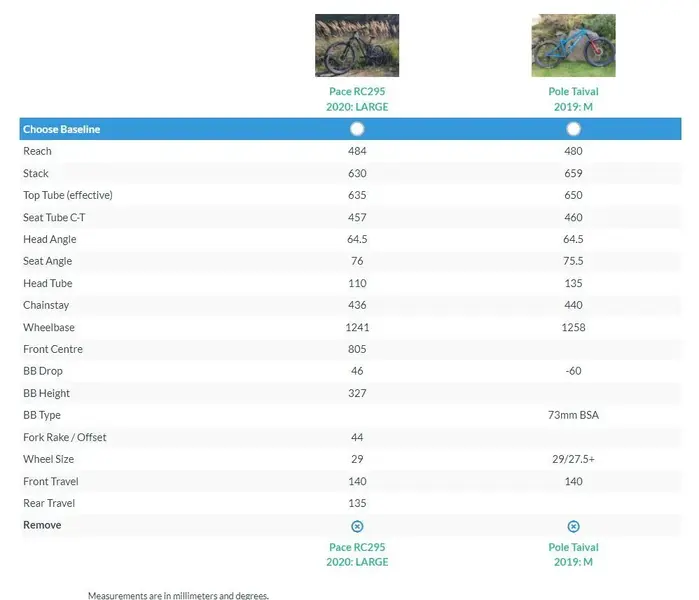Select Pace BB height value 327
This screenshot has height=600, width=699.
click(357, 394)
